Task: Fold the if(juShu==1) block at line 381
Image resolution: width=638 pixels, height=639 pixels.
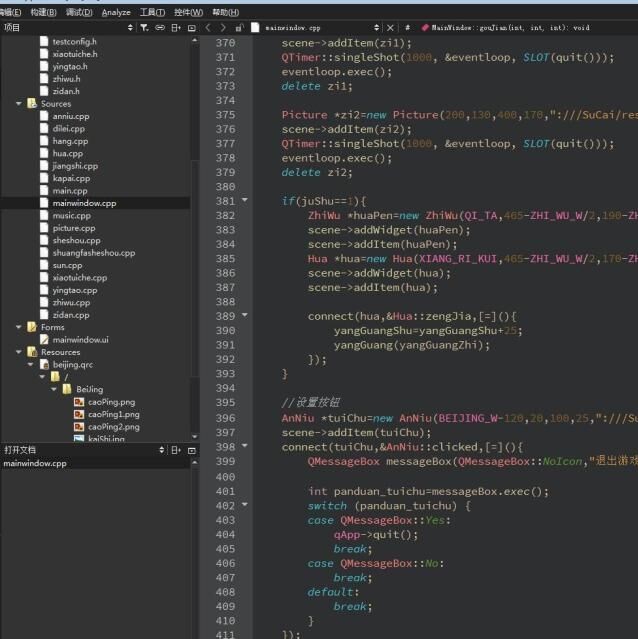Action: (x=245, y=200)
